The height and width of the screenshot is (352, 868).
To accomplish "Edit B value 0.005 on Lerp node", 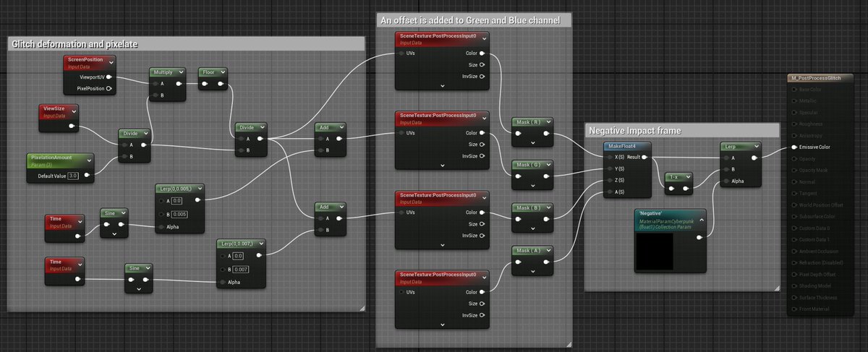I will coord(179,215).
